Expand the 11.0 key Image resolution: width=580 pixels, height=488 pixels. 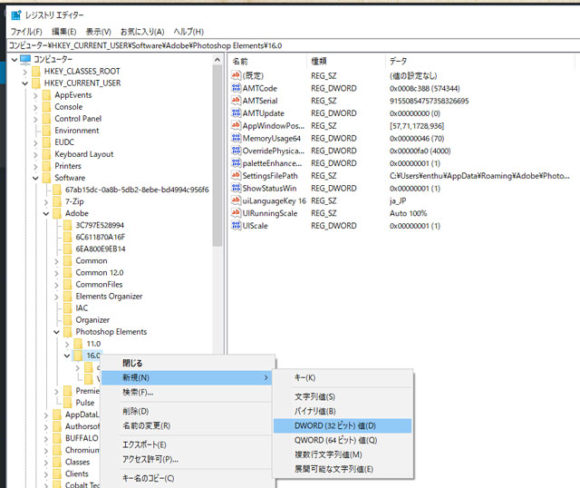click(67, 344)
